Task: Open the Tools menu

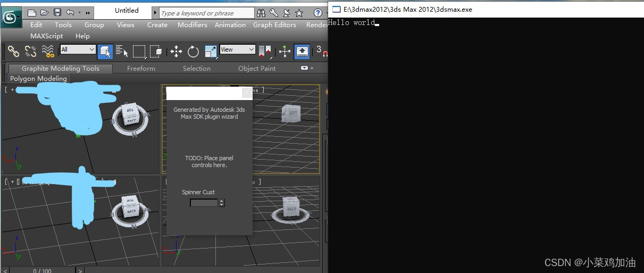Action: [x=63, y=24]
